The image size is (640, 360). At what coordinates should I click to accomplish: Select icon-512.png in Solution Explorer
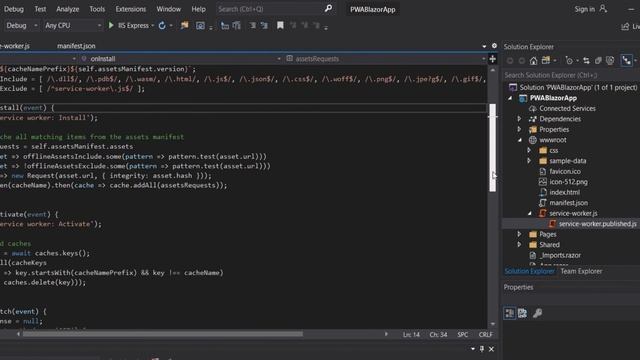(x=568, y=182)
